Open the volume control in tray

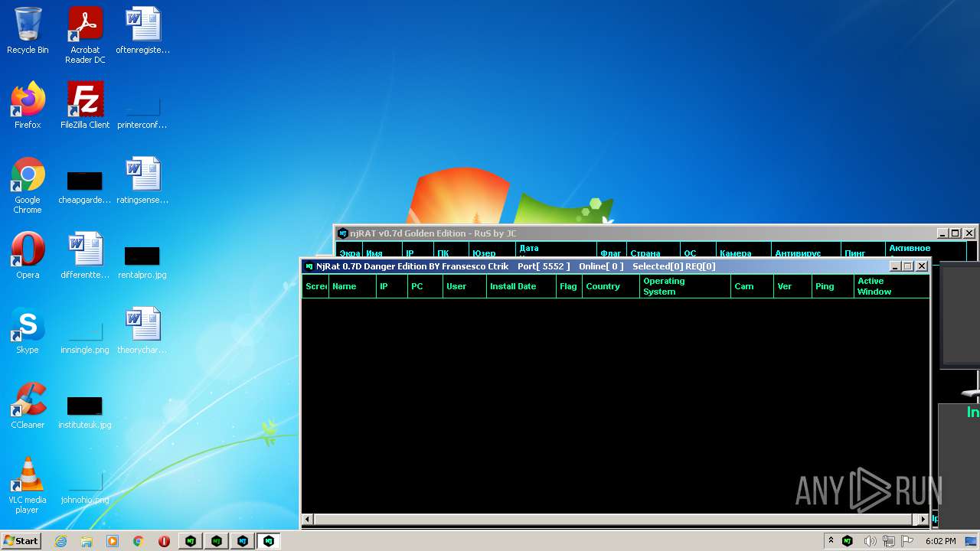870,541
